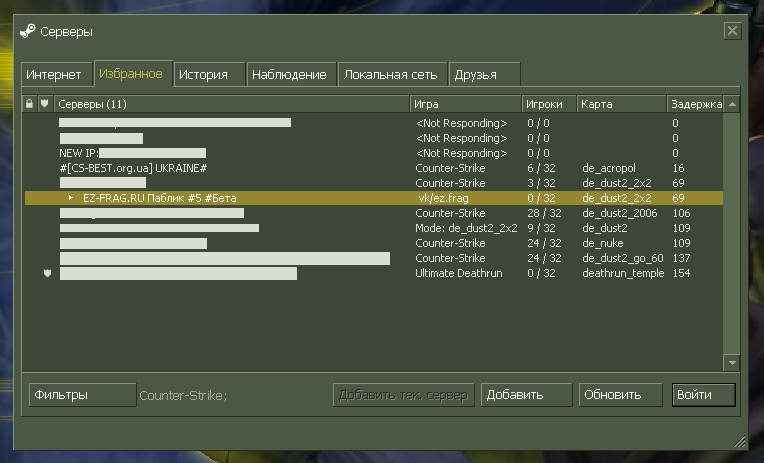Open the Фильтры button
Image resolution: width=764 pixels, height=463 pixels.
pos(82,395)
